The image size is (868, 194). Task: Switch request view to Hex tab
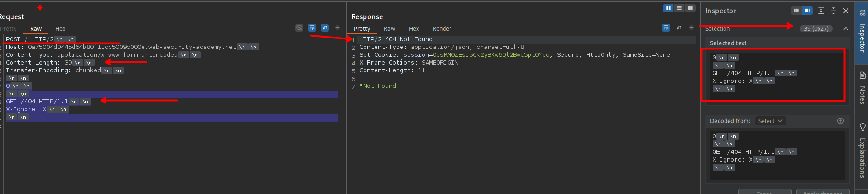tap(60, 28)
